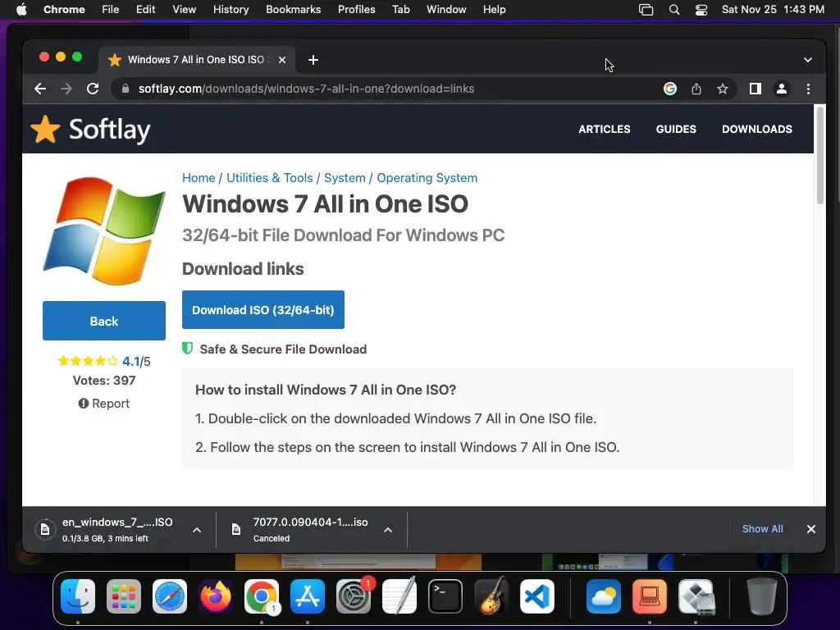Open Visual Studio Code from the Dock
Screen dimensions: 840x630
537,596
